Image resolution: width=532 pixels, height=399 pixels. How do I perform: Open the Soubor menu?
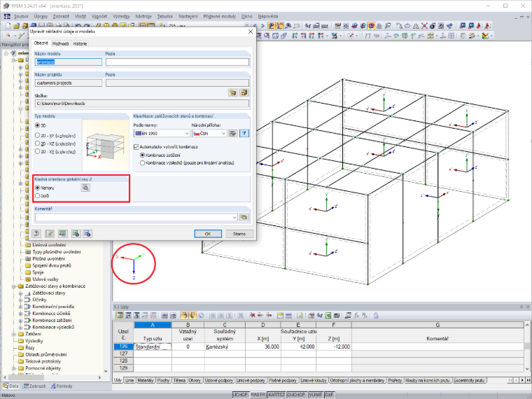click(21, 16)
